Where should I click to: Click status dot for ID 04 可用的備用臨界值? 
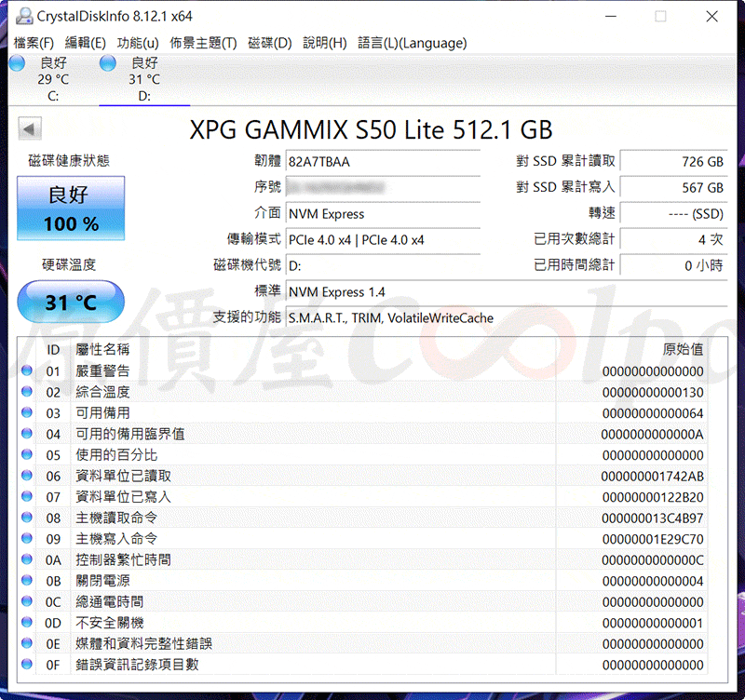coord(27,434)
